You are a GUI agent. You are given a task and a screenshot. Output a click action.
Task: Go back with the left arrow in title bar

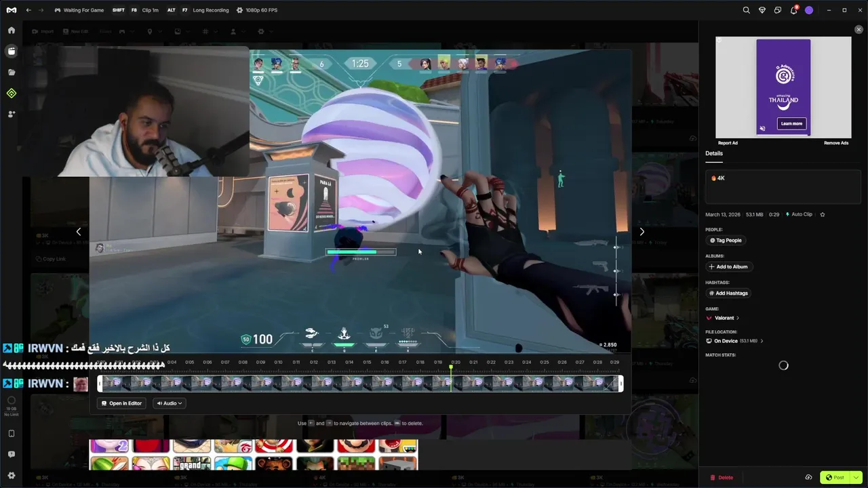[28, 10]
